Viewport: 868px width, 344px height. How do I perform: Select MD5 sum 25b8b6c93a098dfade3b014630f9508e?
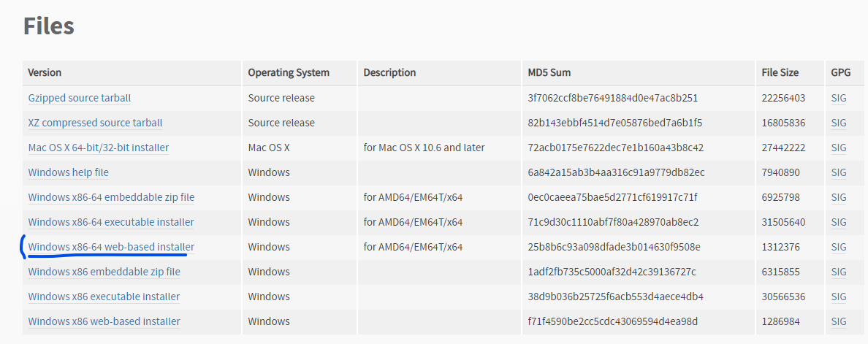tap(614, 247)
